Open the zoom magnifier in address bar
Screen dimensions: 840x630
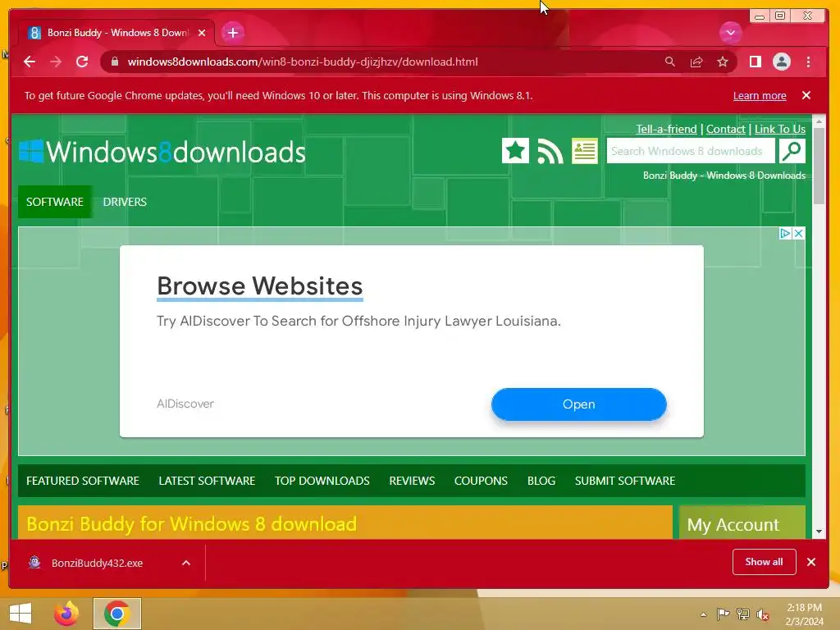tap(669, 62)
